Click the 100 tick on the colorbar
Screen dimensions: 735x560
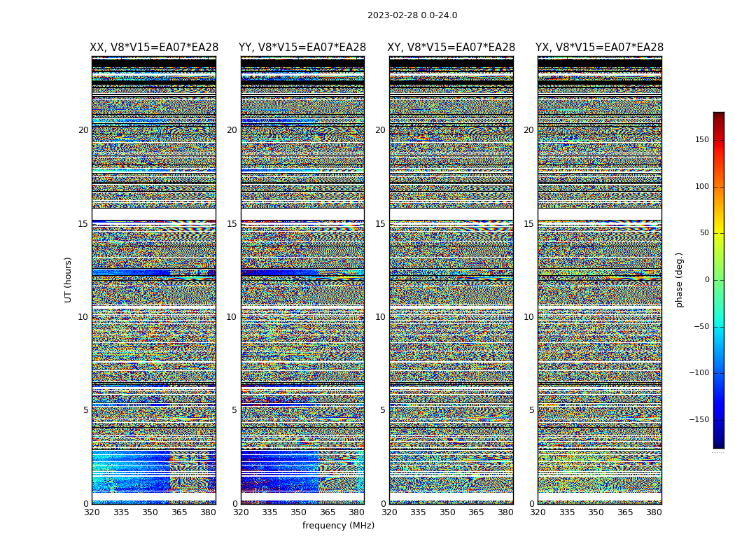tap(702, 186)
